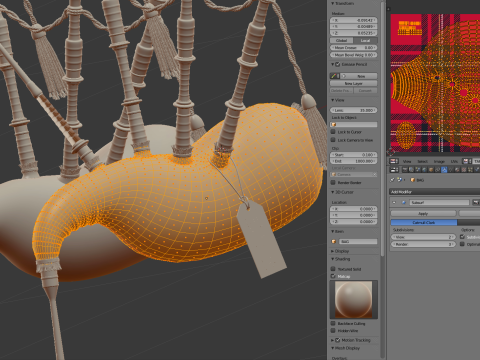The height and width of the screenshot is (360, 480).
Task: Open the World properties tab
Action: click(424, 170)
